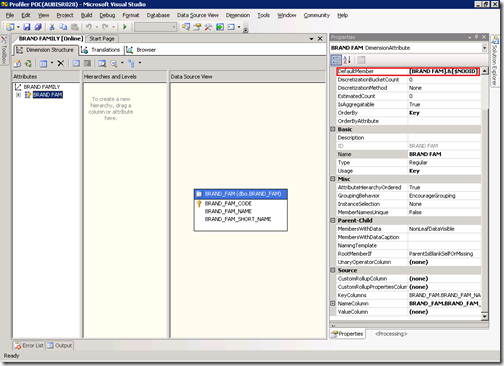Image resolution: width=504 pixels, height=366 pixels.
Task: Select the Properties tab at the panel bottom
Action: (x=347, y=334)
